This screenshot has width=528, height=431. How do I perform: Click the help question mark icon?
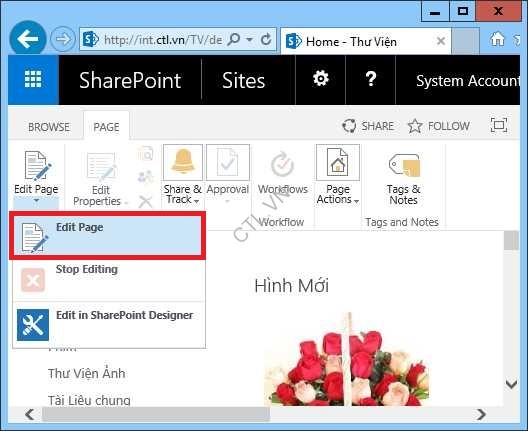(371, 79)
